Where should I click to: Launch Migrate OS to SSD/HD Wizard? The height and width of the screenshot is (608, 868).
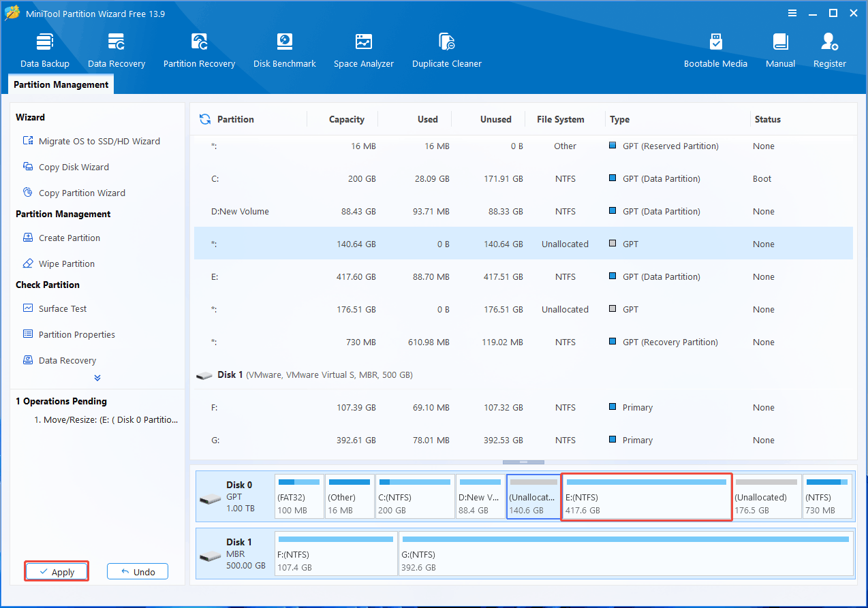(x=92, y=142)
